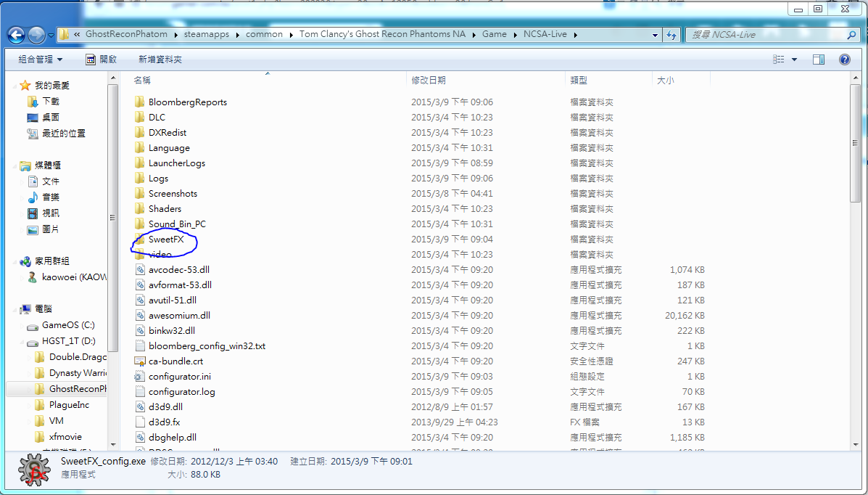Open 最近的位置 in sidebar
Image resolution: width=868 pixels, height=495 pixels.
[x=64, y=134]
